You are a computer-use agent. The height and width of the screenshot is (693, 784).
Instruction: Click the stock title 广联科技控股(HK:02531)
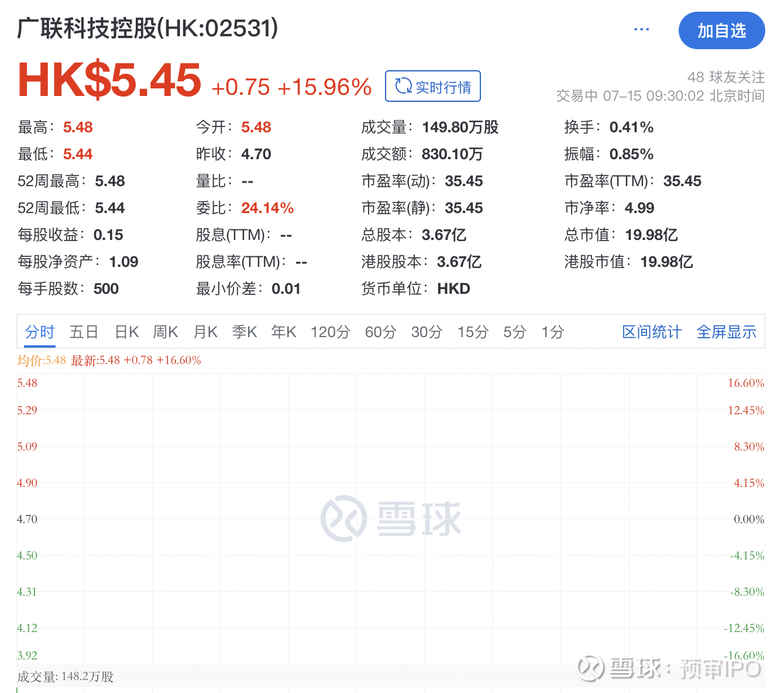[147, 28]
